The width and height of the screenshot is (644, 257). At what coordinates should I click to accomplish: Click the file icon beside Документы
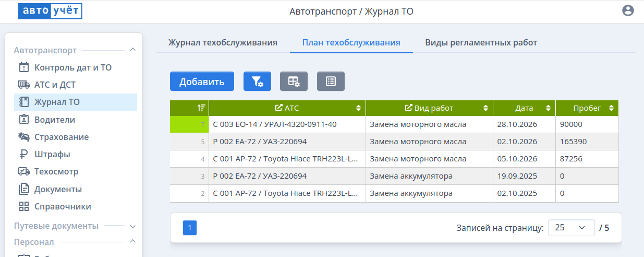(x=24, y=189)
